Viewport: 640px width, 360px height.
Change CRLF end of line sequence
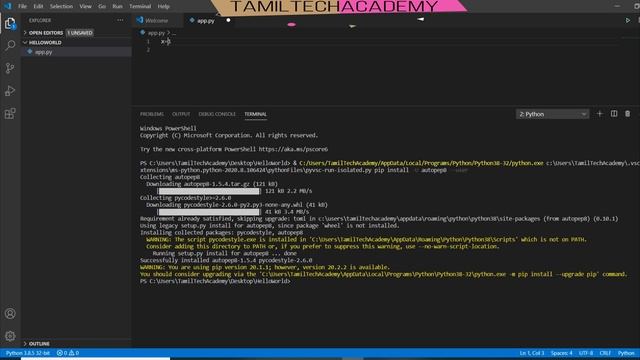point(605,353)
